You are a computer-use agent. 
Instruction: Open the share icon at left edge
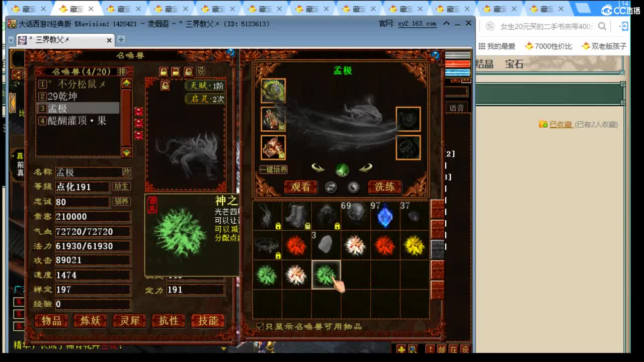[17, 75]
